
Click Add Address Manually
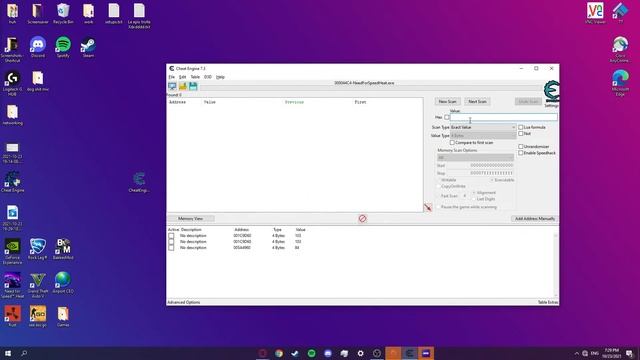[535, 219]
